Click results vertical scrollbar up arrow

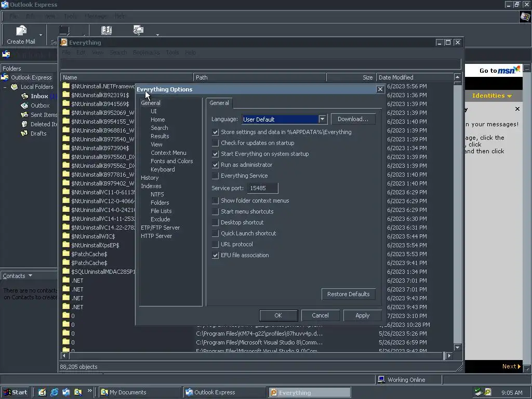click(457, 77)
